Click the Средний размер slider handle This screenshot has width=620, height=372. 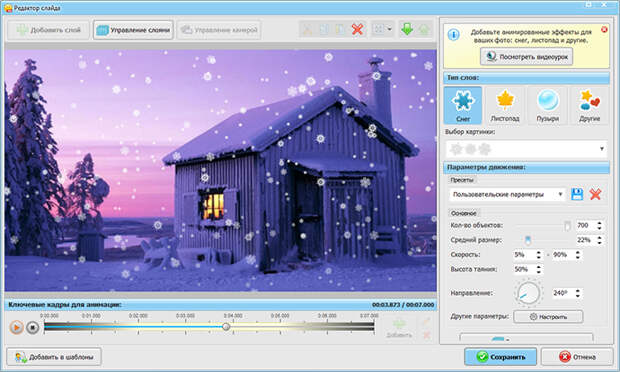pyautogui.click(x=527, y=240)
